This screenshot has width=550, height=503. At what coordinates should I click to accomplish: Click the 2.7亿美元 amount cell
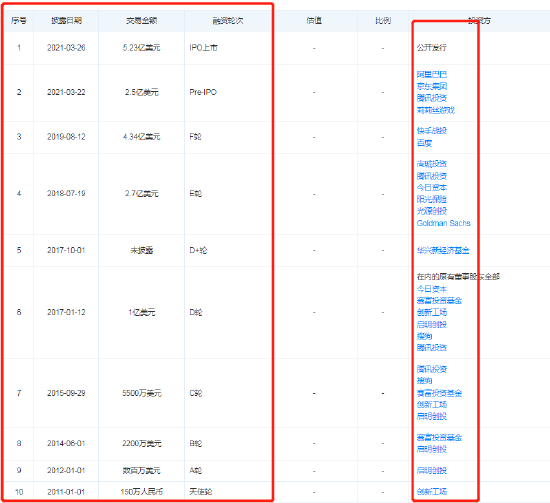click(142, 194)
